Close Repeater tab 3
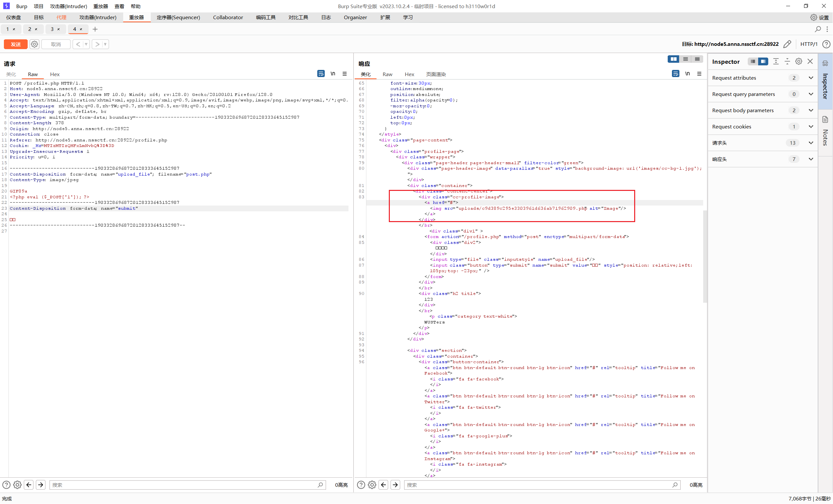 (59, 29)
